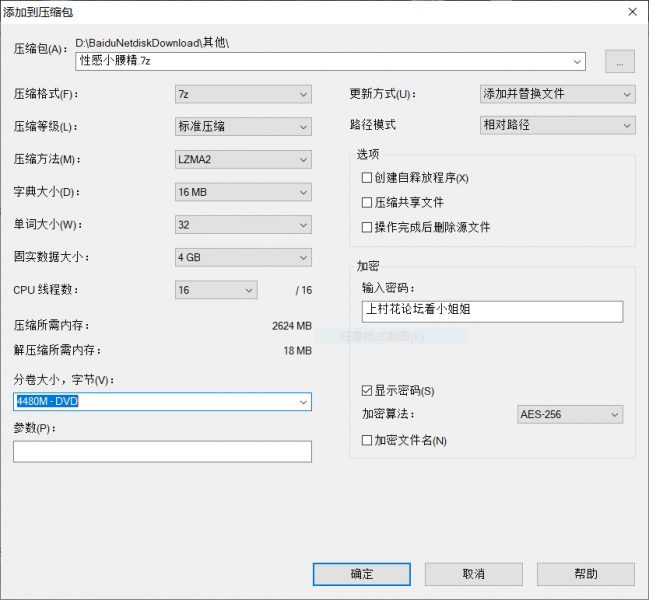
Task: Close the Add to Archive dialog
Action: point(631,12)
